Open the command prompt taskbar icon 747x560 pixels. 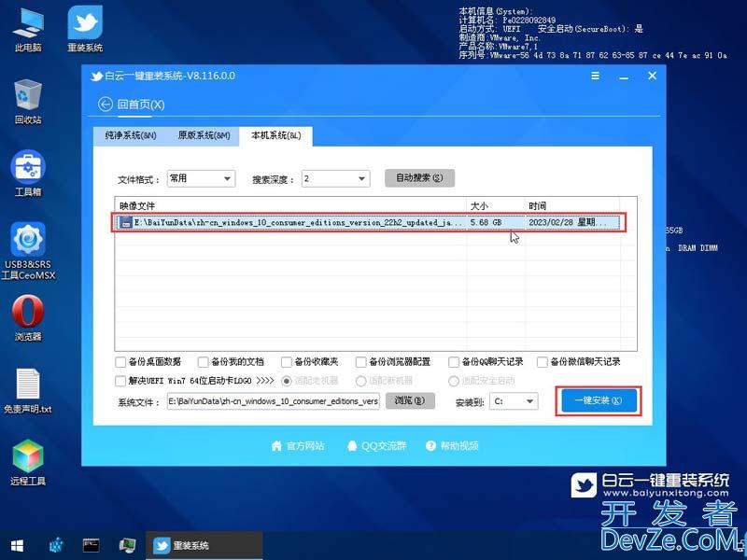[91, 545]
